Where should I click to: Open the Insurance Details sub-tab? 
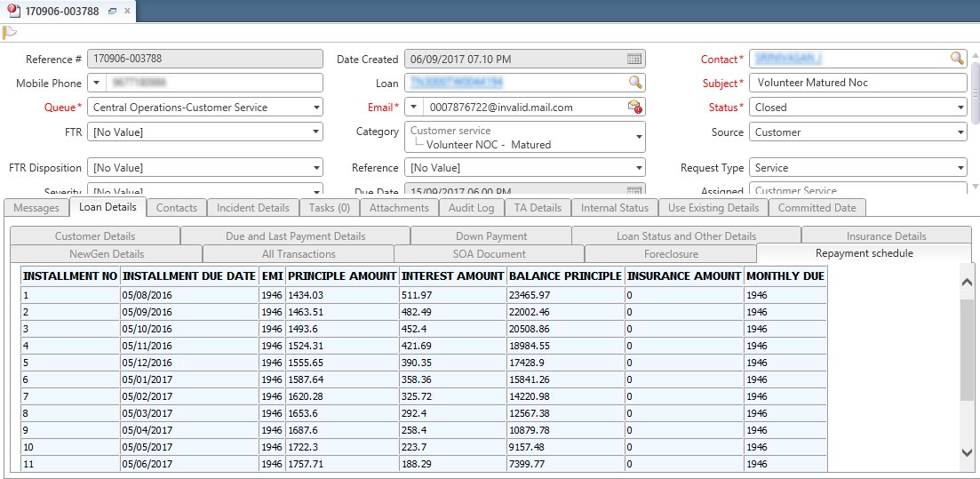[x=886, y=236]
